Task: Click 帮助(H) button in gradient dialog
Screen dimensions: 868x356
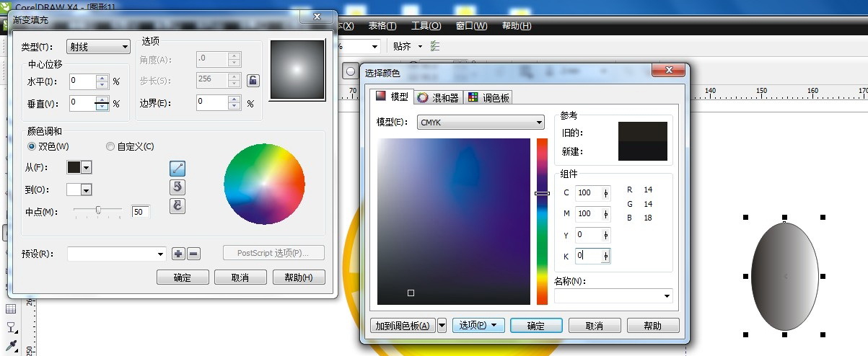Action: click(299, 277)
